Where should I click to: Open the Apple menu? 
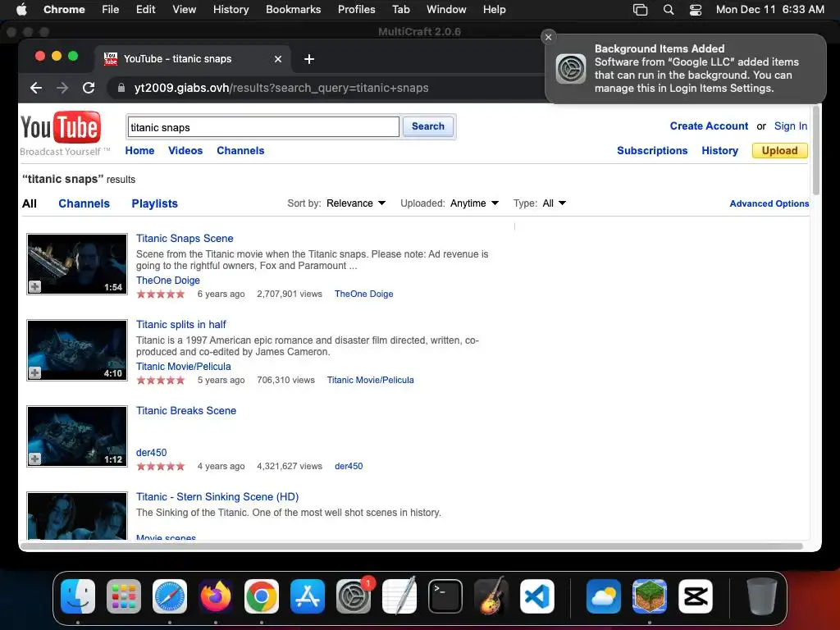pos(21,9)
